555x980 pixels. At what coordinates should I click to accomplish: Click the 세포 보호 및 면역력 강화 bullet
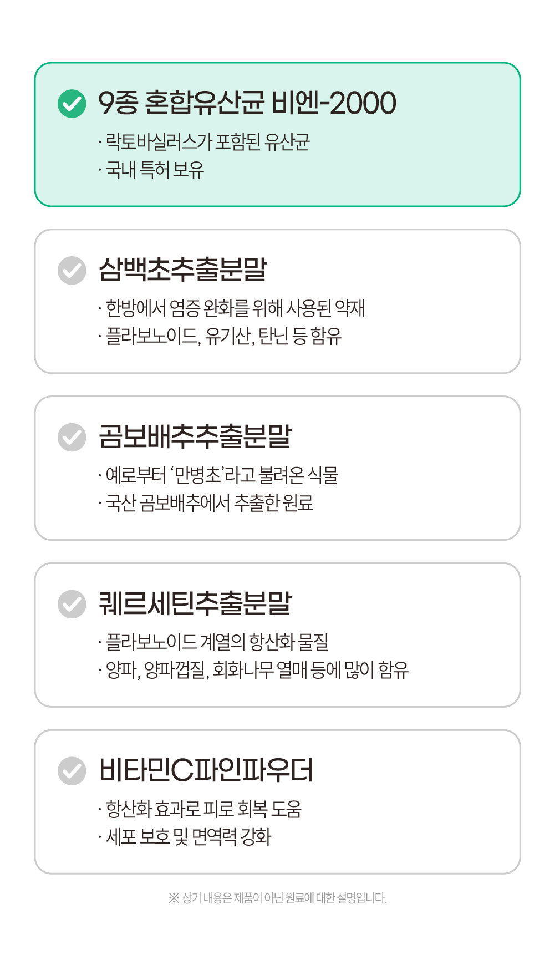point(189,837)
